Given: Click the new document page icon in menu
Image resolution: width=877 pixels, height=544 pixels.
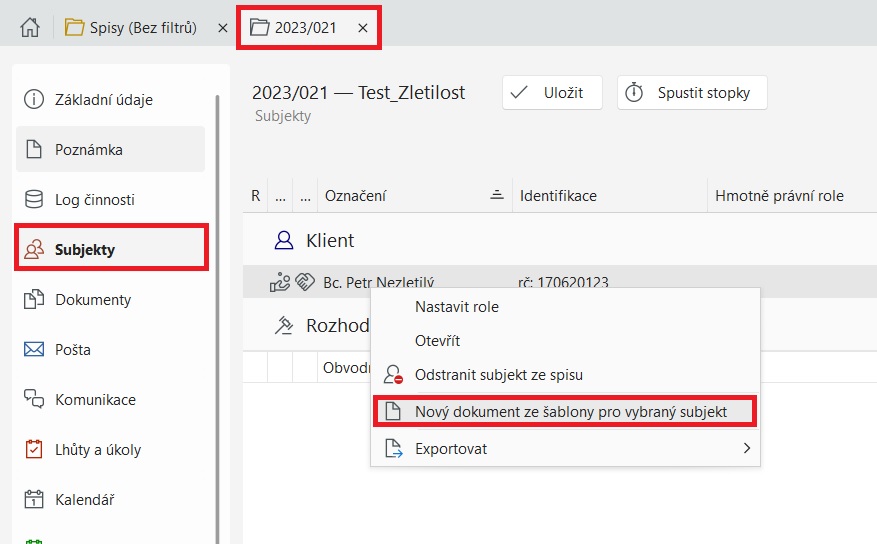Looking at the screenshot, I should click(x=393, y=411).
